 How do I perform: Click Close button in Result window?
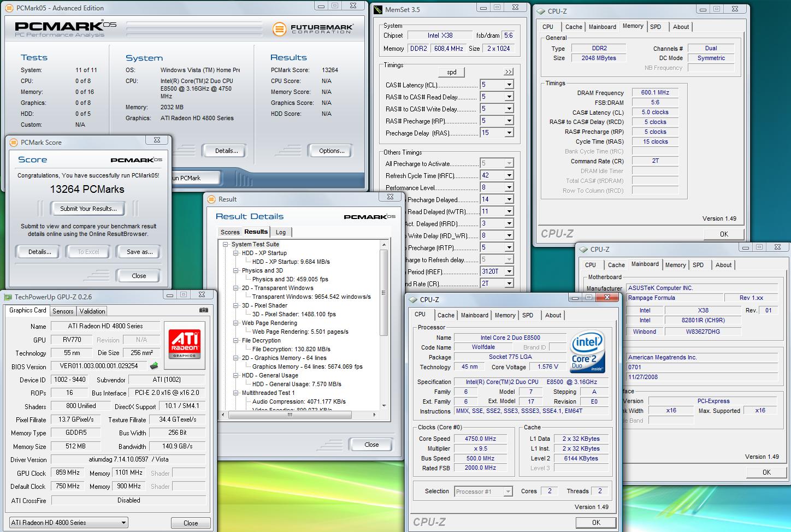coord(371,445)
